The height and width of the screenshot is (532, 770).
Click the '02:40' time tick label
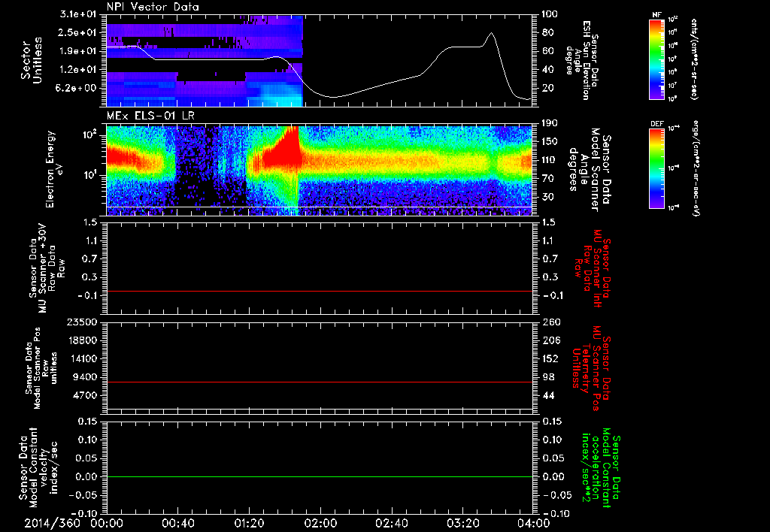click(x=391, y=523)
